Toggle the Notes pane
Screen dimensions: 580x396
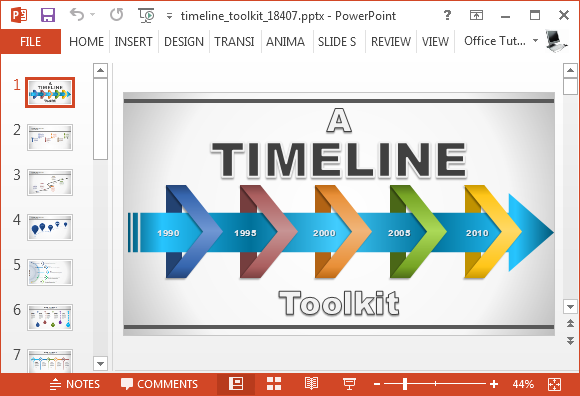pos(75,384)
